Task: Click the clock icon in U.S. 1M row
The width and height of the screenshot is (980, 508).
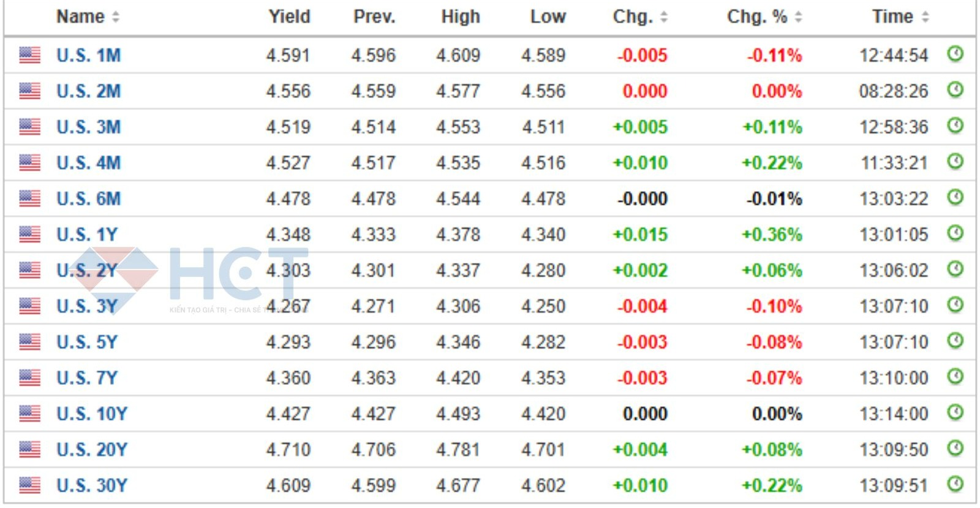Action: pyautogui.click(x=955, y=54)
